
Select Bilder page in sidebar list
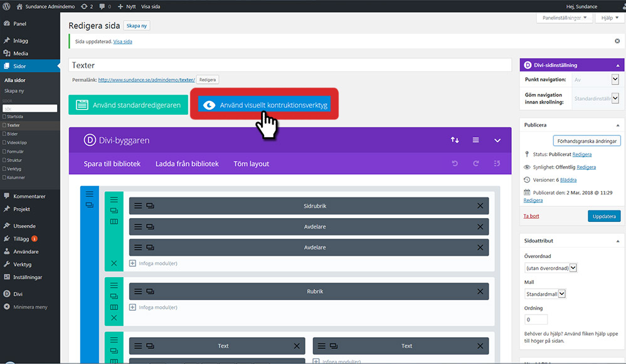12,134
